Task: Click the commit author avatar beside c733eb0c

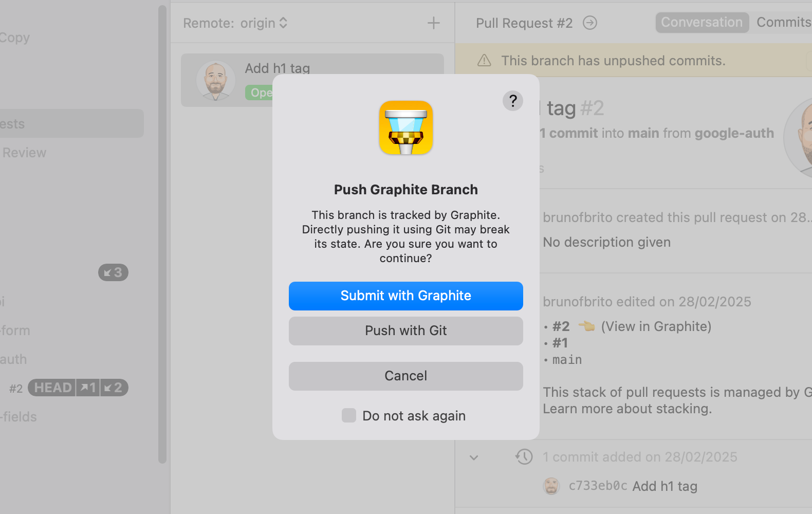Action: coord(551,486)
